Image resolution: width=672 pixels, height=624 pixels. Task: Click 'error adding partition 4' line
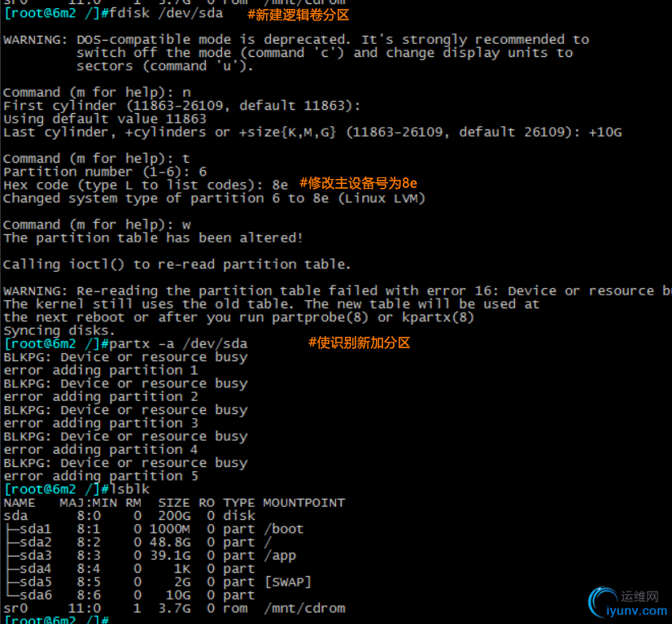pos(101,450)
